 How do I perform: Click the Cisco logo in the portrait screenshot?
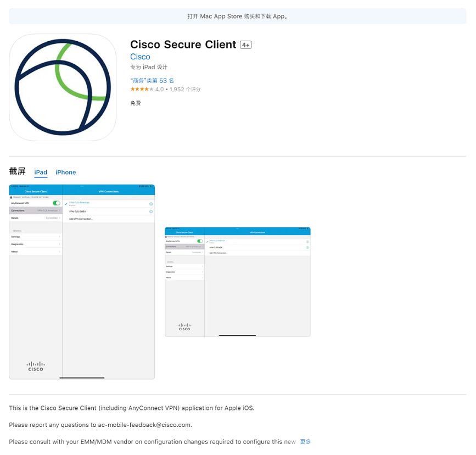pyautogui.click(x=36, y=366)
